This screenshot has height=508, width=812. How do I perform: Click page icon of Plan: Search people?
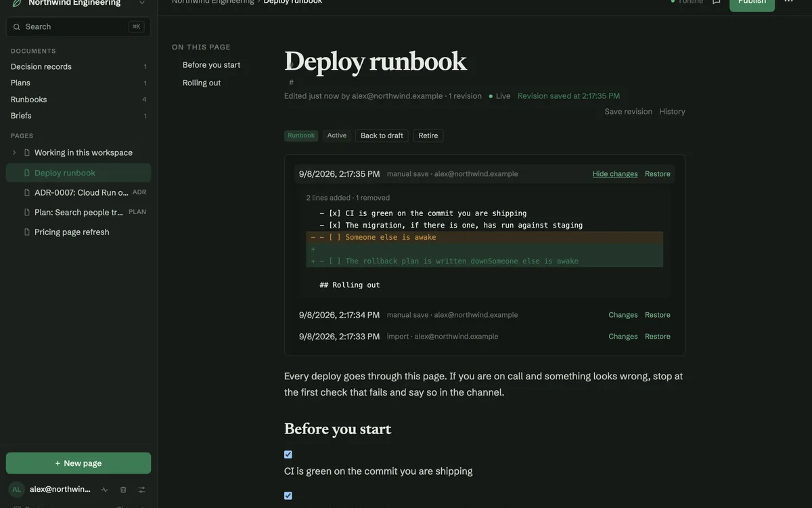tap(27, 212)
